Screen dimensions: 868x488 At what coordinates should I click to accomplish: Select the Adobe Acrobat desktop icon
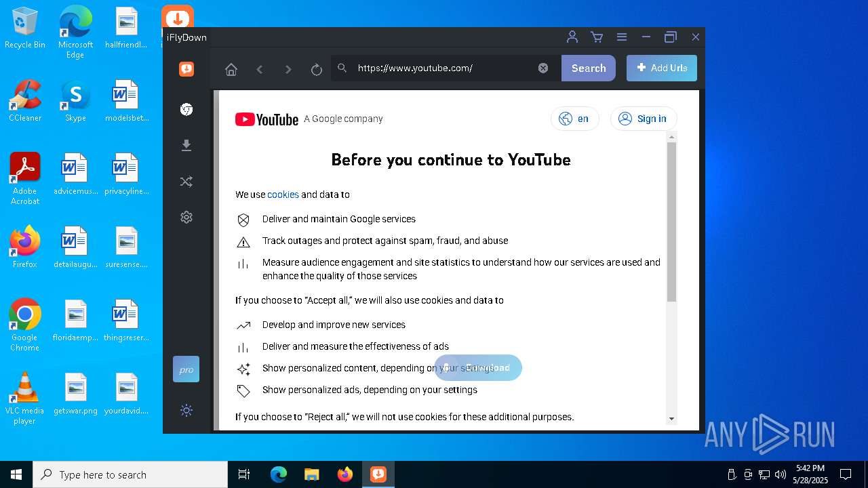click(x=25, y=179)
